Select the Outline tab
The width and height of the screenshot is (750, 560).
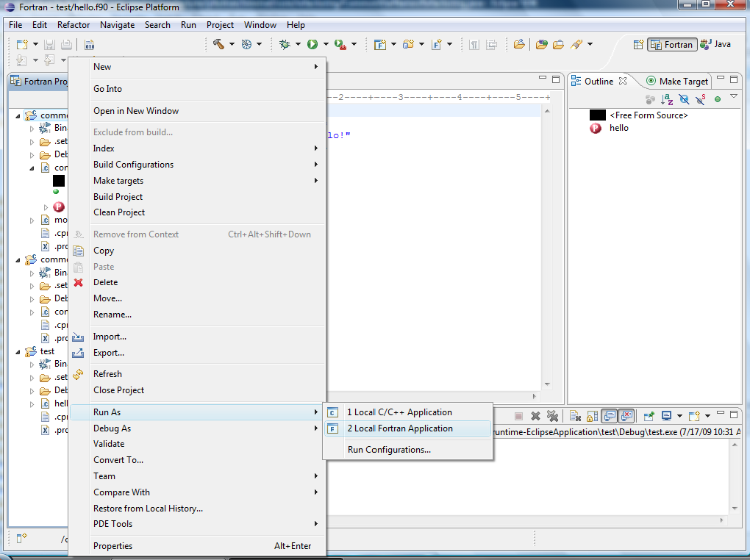pos(598,82)
